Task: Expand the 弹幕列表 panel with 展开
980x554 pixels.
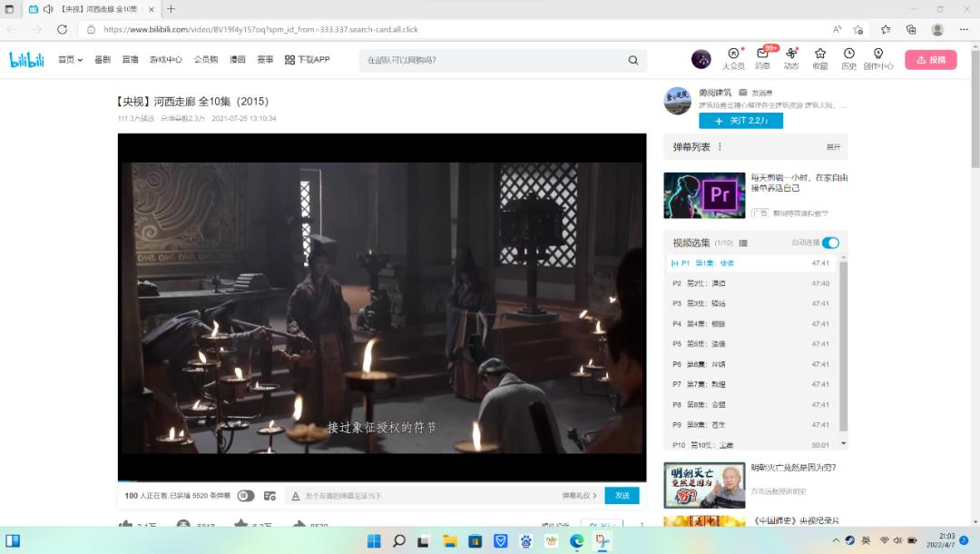Action: point(832,146)
